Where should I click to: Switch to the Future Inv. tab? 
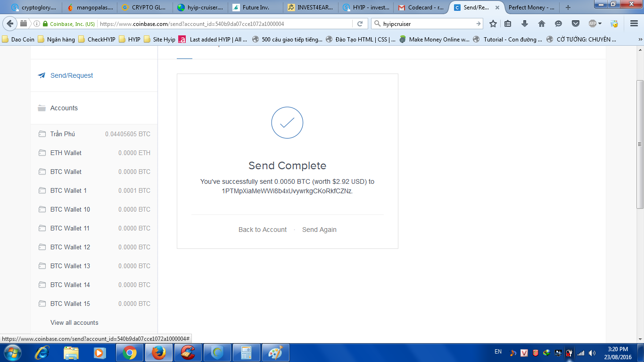tap(256, 8)
